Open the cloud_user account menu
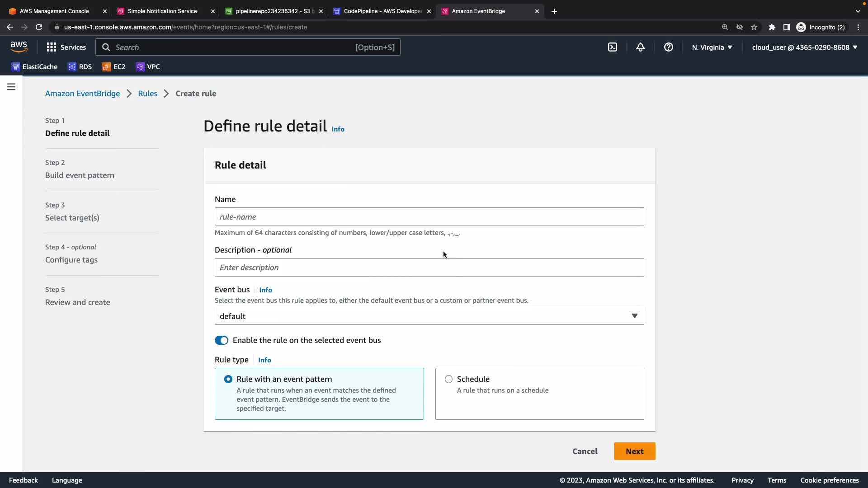Screen dimensions: 868x488 (804, 47)
